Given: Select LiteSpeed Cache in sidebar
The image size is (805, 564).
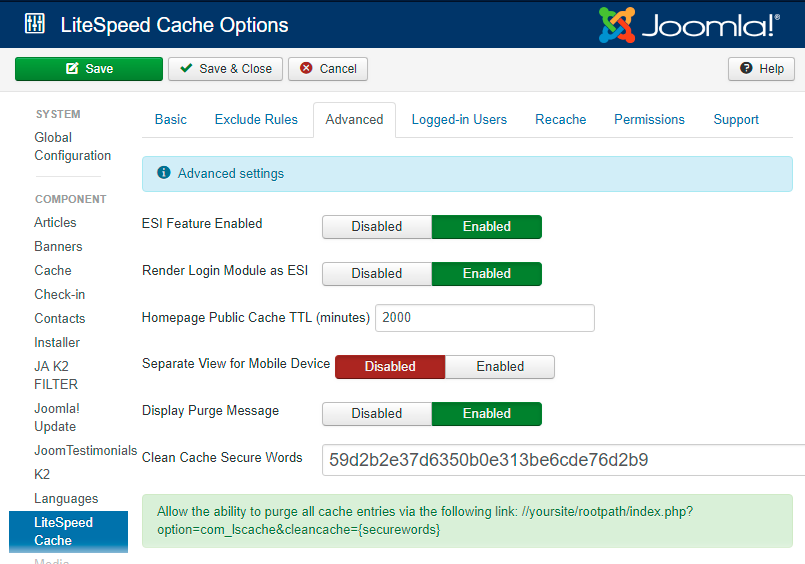Looking at the screenshot, I should [x=68, y=531].
